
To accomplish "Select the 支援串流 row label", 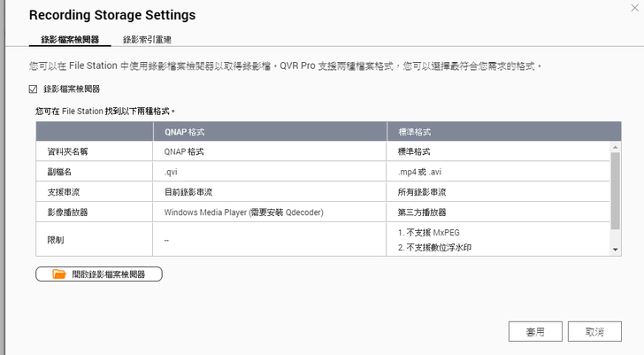I will (64, 192).
